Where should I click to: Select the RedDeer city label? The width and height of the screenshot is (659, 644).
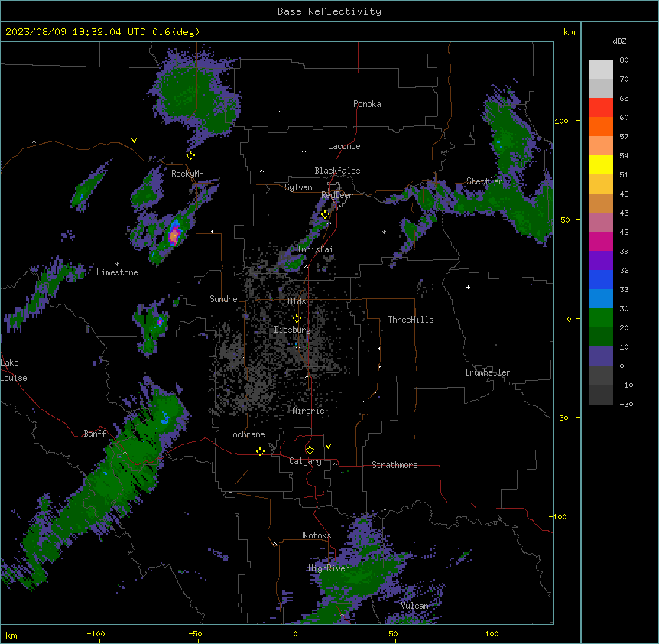336,195
